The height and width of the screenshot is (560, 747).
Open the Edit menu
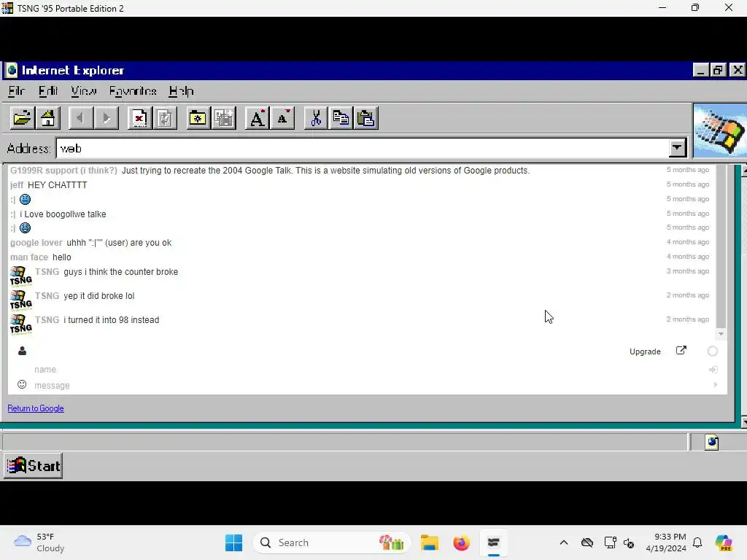[47, 91]
